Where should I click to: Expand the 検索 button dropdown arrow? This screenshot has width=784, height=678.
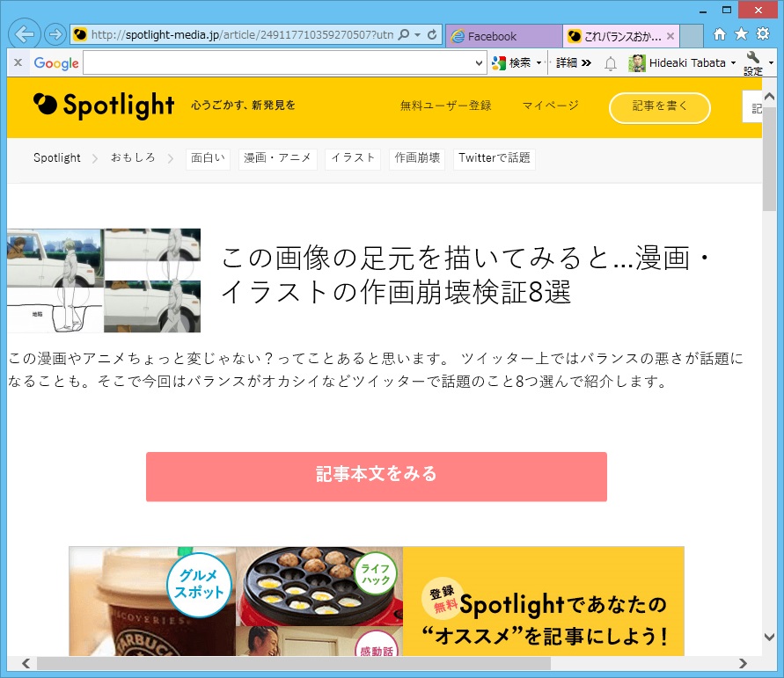(539, 63)
